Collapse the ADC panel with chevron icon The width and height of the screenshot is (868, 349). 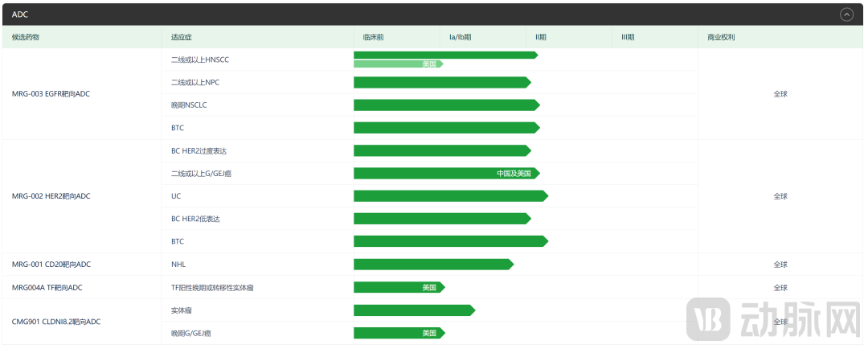[x=846, y=14]
